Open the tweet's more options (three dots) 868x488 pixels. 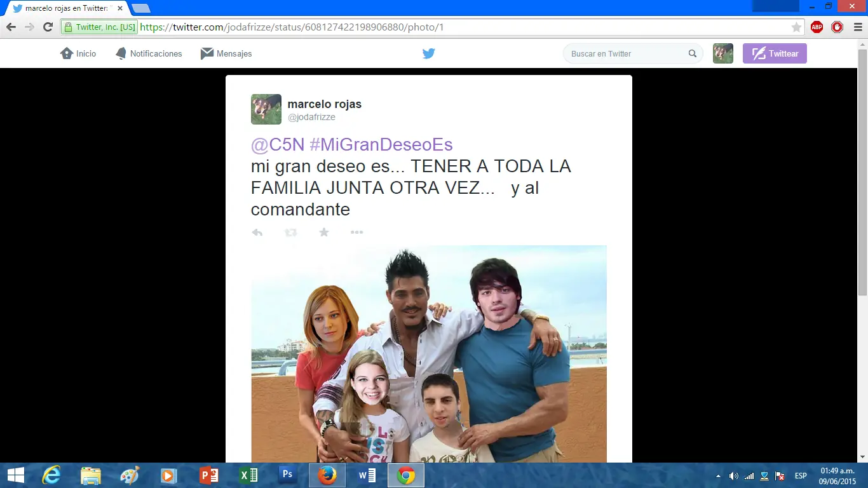[x=357, y=233]
